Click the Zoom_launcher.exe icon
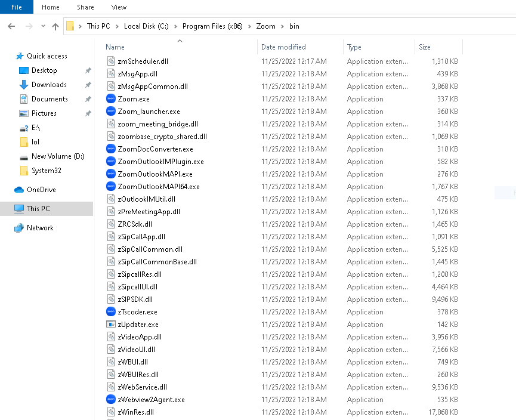The width and height of the screenshot is (516, 420). point(111,111)
